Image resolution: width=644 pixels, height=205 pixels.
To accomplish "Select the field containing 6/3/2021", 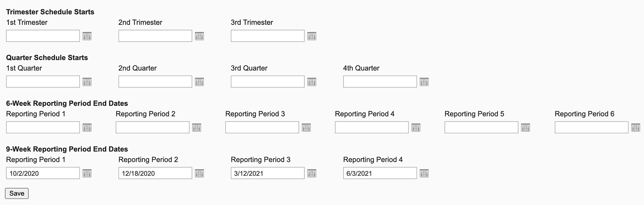I will coord(380,173).
